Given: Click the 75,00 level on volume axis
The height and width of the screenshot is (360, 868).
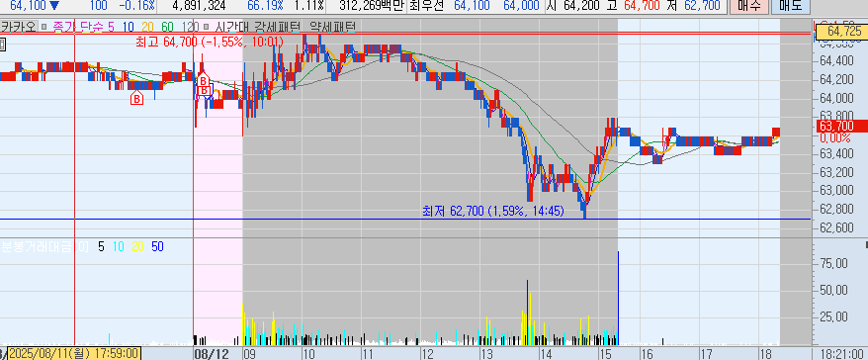Looking at the screenshot, I should point(832,263).
